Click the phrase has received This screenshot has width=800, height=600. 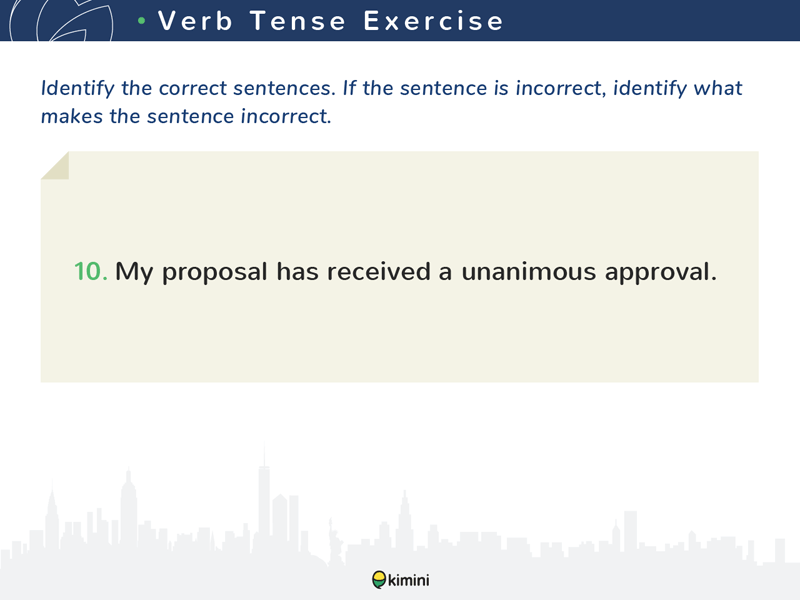click(354, 271)
